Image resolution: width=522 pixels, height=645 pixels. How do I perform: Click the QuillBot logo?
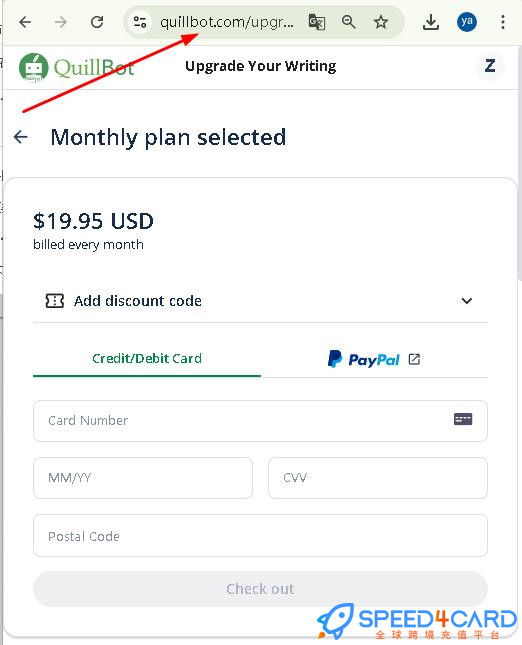coord(77,67)
